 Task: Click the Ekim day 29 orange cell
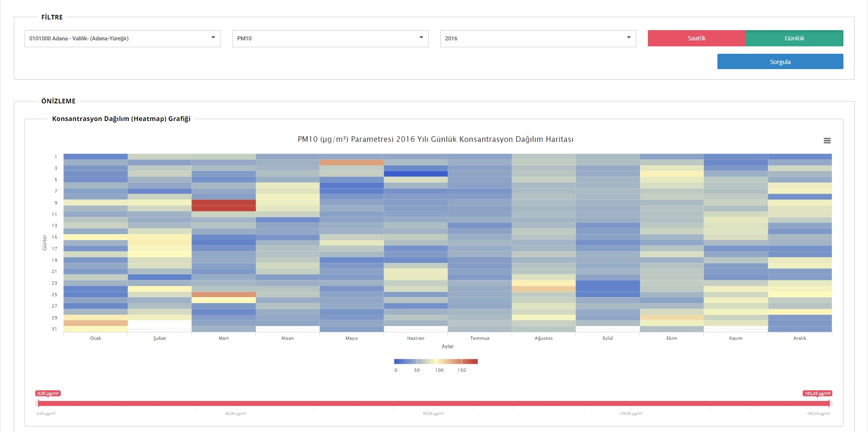coord(672,318)
